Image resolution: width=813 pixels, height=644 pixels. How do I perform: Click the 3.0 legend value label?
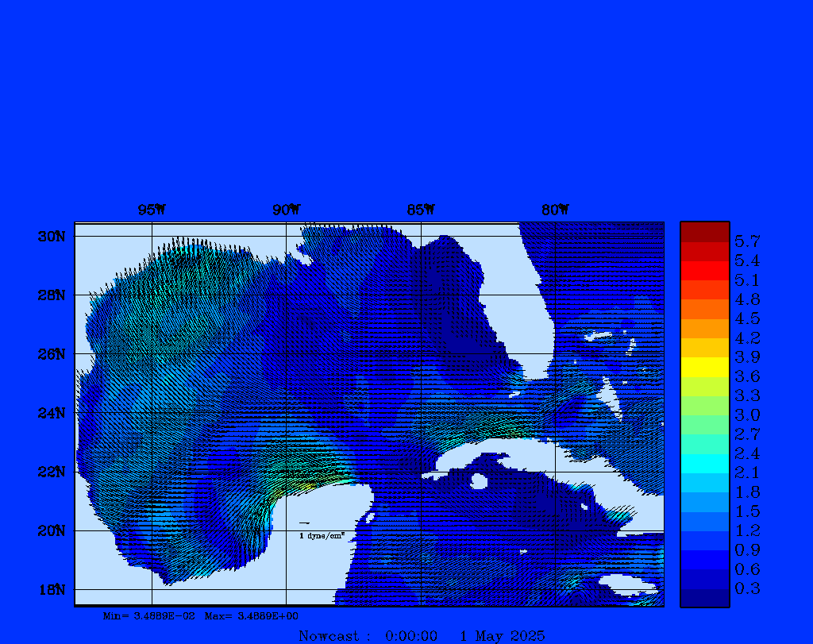click(x=747, y=415)
